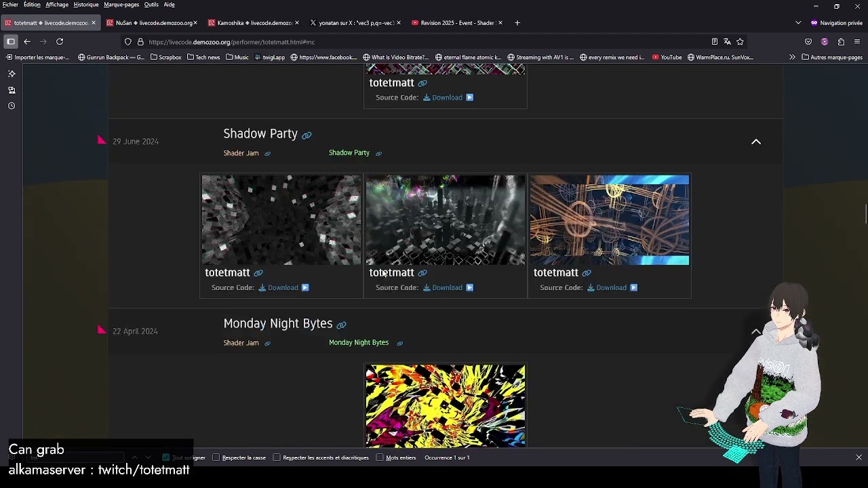Select the text '29 June 2024'
This screenshot has width=868, height=488.
tap(136, 142)
